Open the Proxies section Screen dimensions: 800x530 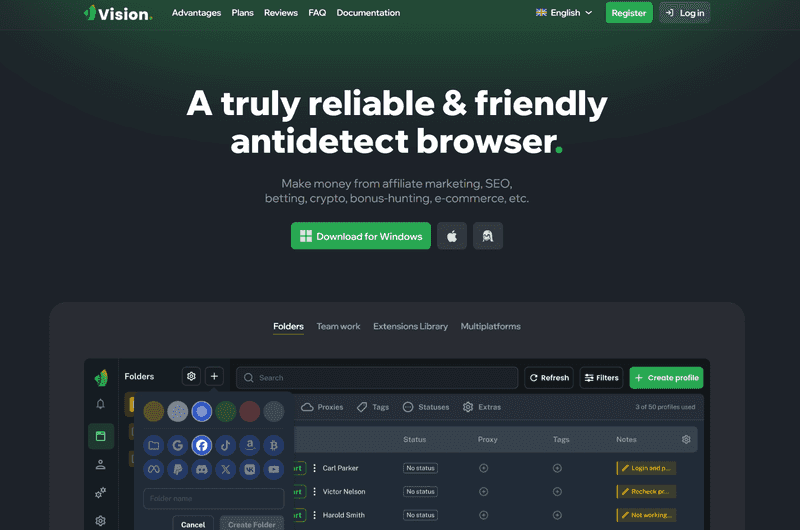click(322, 407)
